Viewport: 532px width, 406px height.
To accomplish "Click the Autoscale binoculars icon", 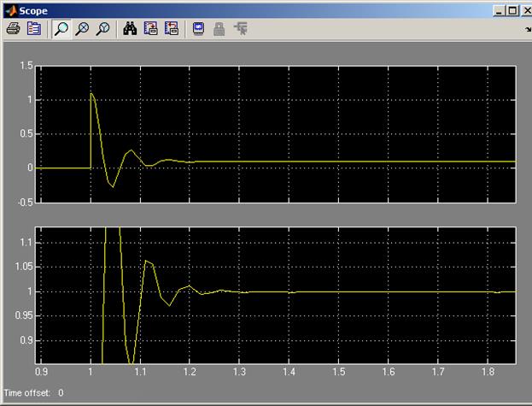I will click(x=130, y=29).
